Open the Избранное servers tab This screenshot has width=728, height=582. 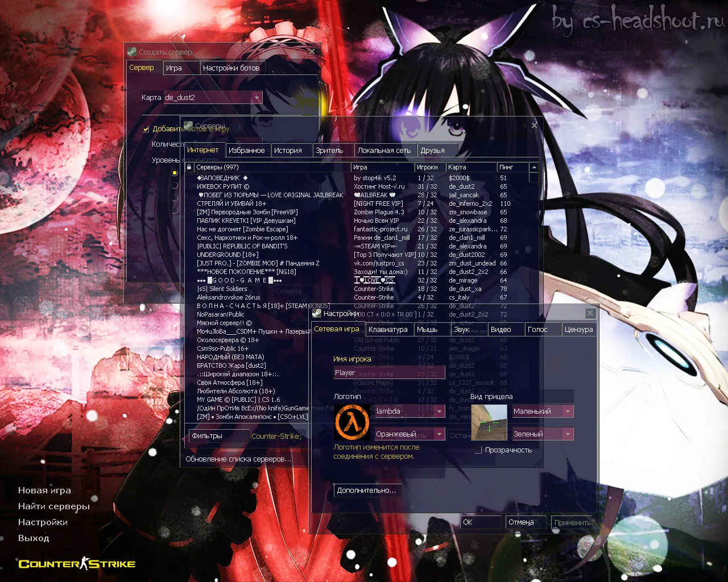tap(246, 151)
